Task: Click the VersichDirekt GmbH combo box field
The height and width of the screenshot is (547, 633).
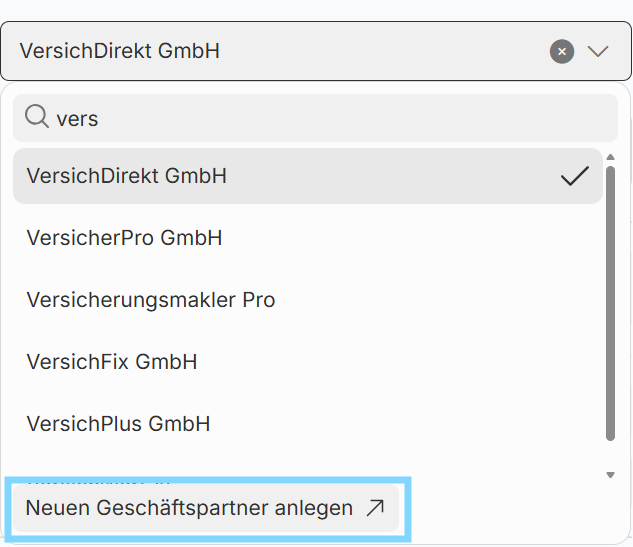Action: pyautogui.click(x=280, y=51)
